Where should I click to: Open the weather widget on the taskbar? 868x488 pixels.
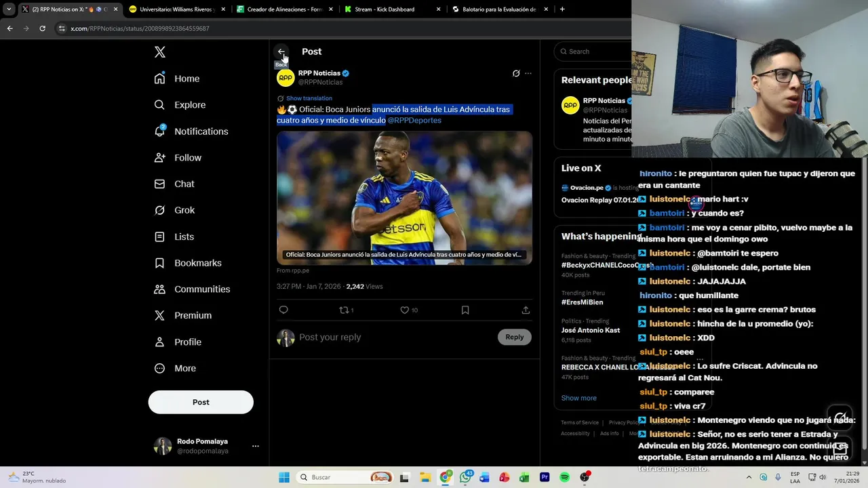pos(37,477)
